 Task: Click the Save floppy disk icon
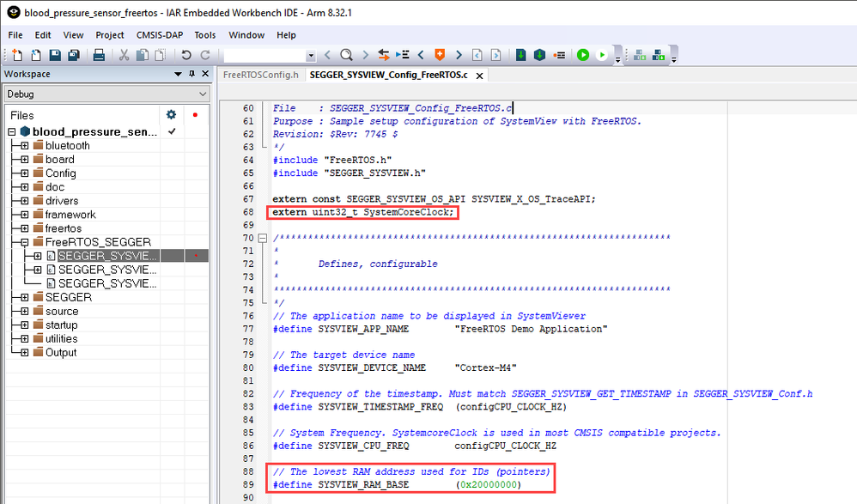click(x=55, y=55)
